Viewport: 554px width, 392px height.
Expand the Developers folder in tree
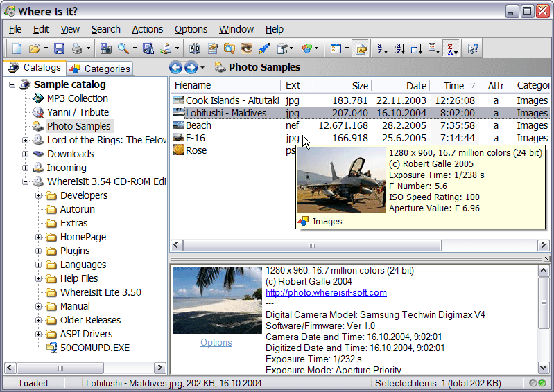pos(39,195)
